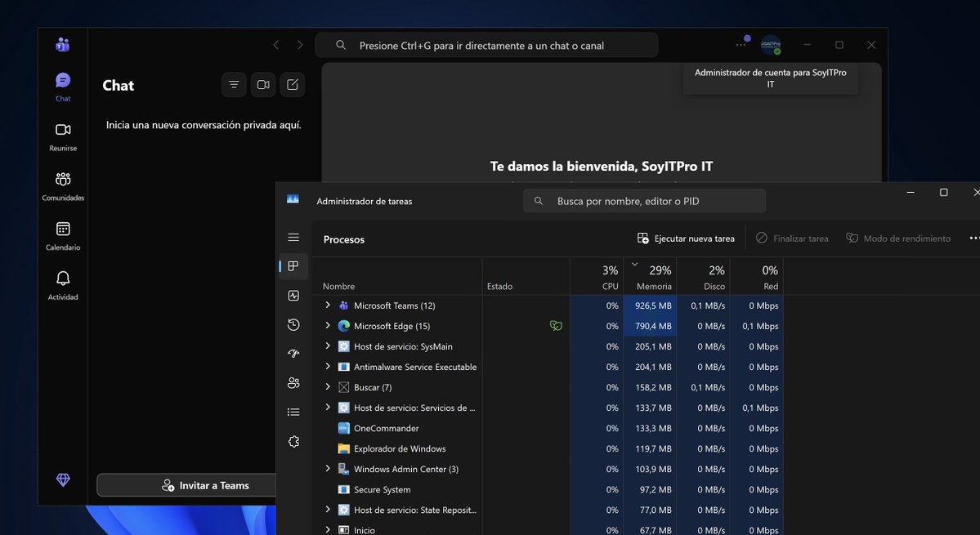
Task: Compose a new chat in Teams
Action: tap(293, 85)
